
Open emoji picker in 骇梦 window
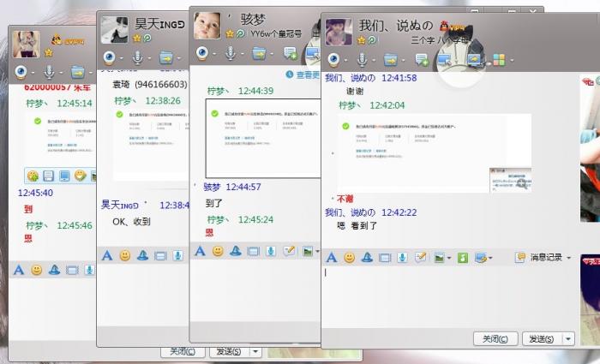point(218,251)
